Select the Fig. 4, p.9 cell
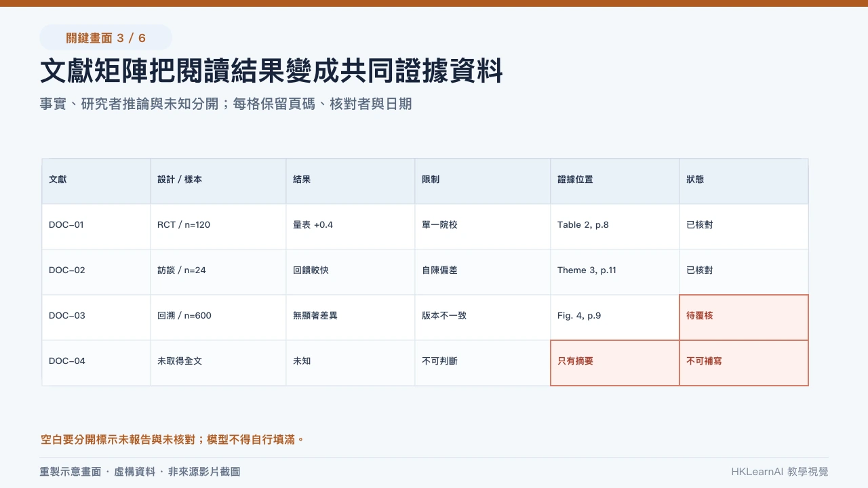The height and width of the screenshot is (488, 868). [615, 316]
